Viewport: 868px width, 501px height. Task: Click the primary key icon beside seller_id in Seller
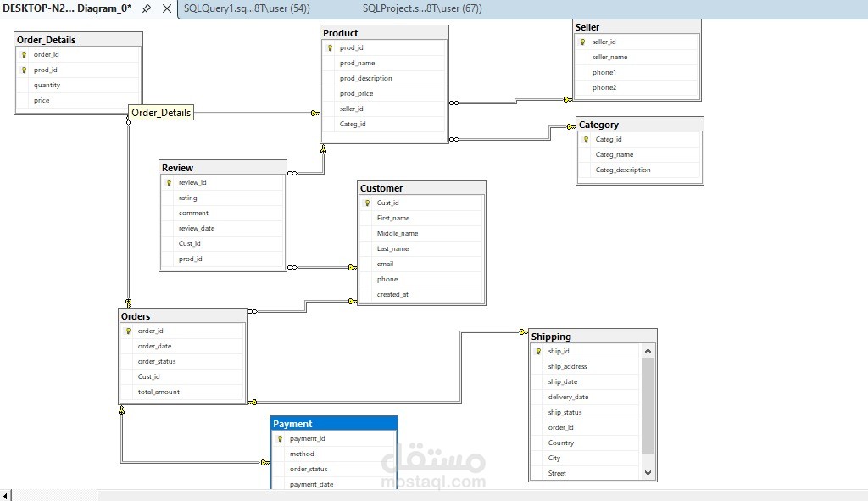[582, 42]
